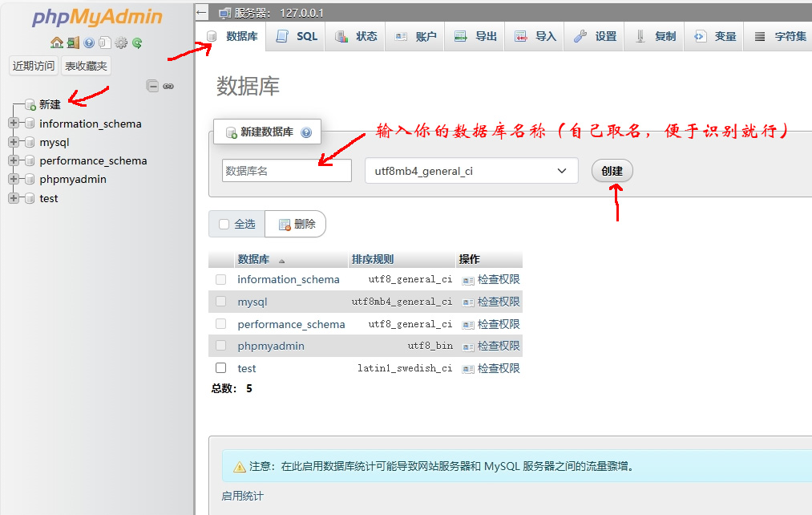Check the mysql row checkbox
812x515 pixels.
pos(221,302)
